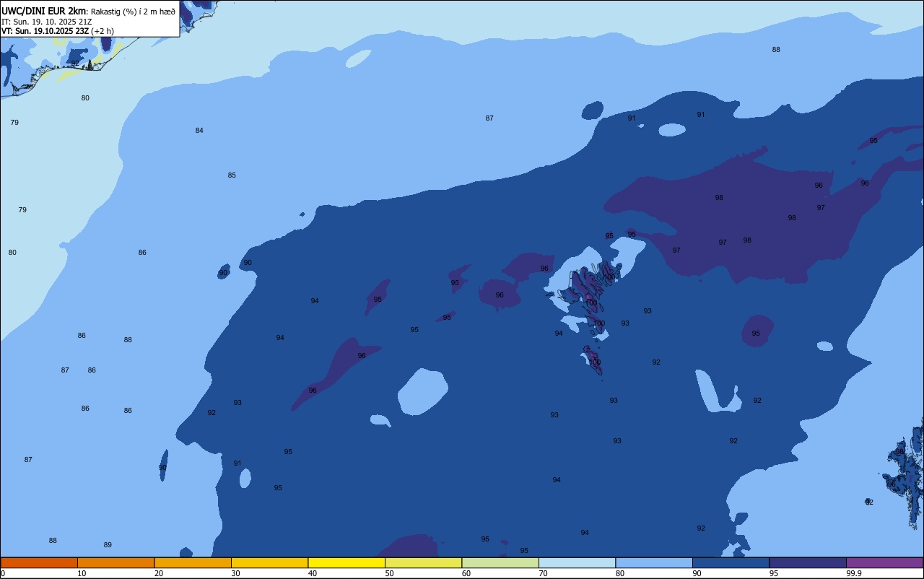Click the pale blue 70–80 legend segment
This screenshot has width=924, height=579.
[577, 562]
